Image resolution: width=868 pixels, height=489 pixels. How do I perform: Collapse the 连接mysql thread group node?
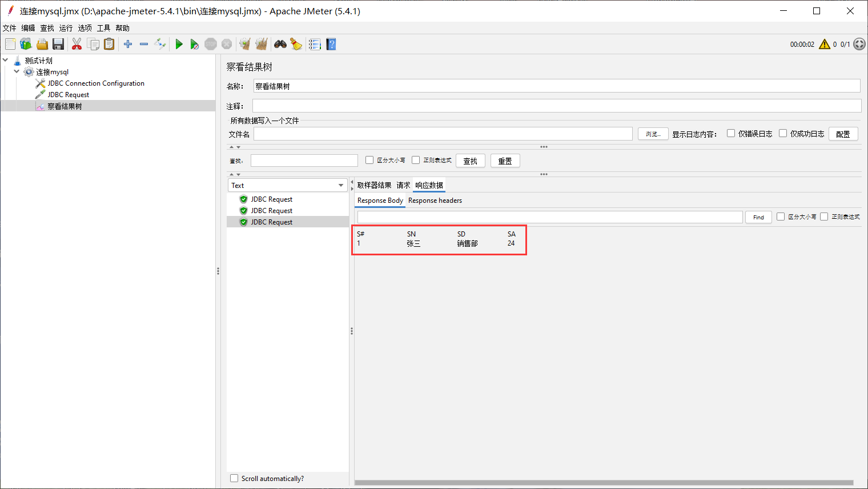tap(17, 72)
